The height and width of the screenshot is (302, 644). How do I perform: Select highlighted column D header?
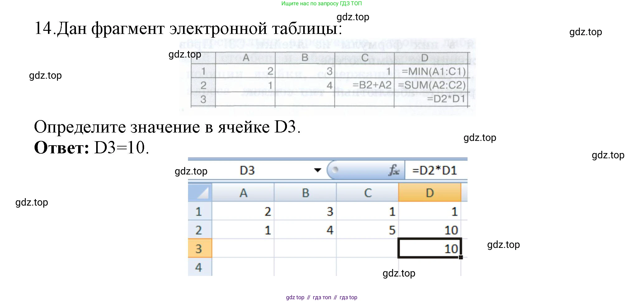(430, 193)
